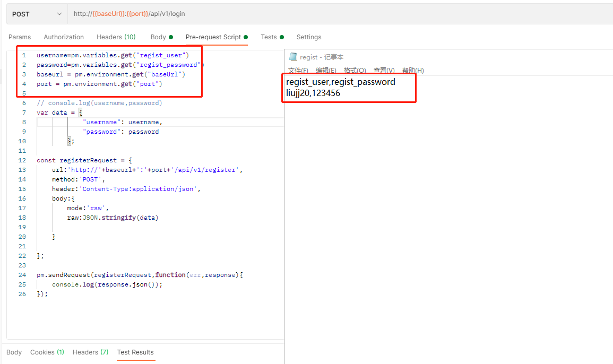Click the request URL input field
613x364 pixels.
point(340,14)
